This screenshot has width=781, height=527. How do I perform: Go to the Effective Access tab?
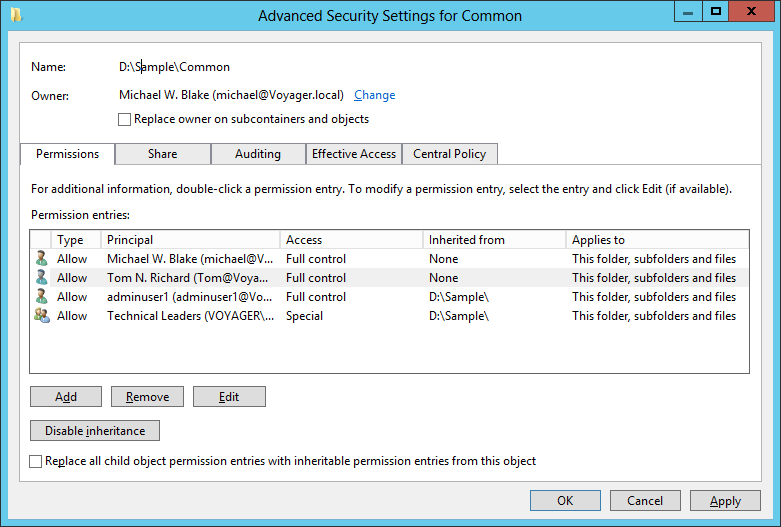(x=354, y=154)
